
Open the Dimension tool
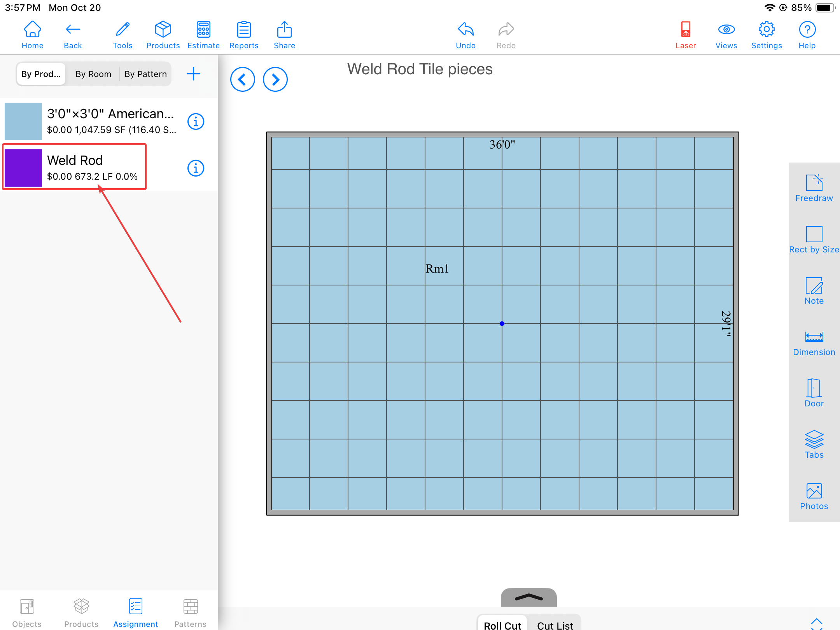pos(814,342)
